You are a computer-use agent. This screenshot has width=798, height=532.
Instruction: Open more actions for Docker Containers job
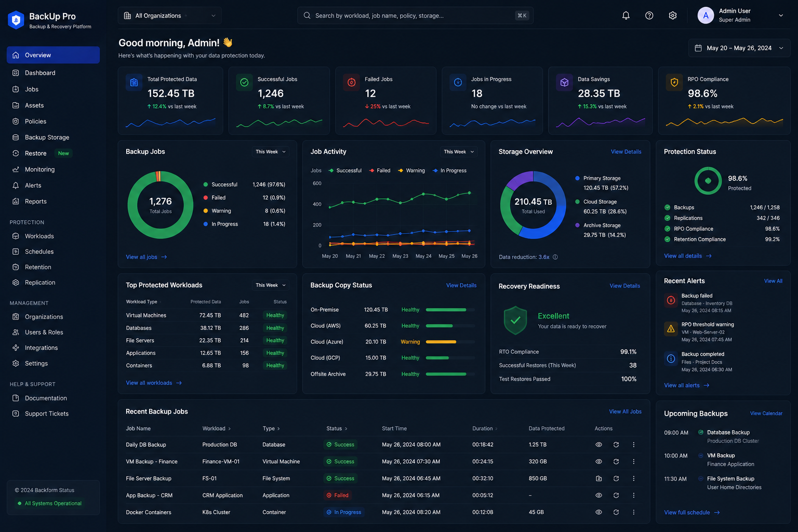click(x=633, y=512)
